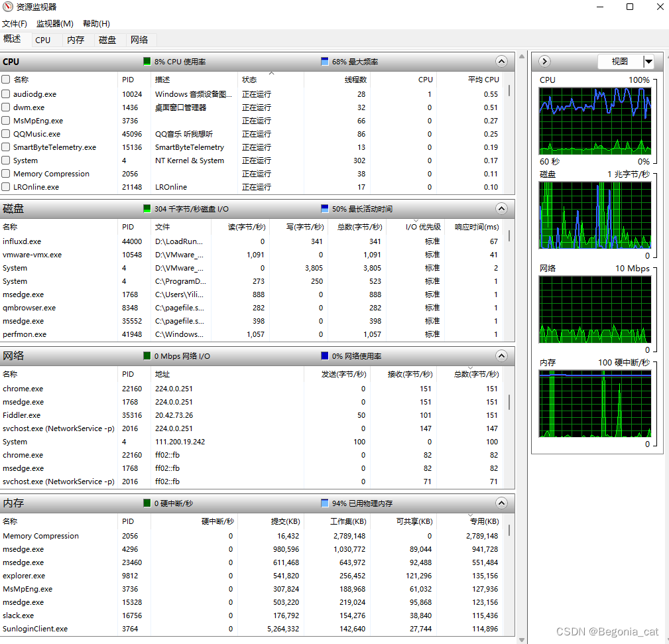Viewport: 669px width, 644px height.
Task: Check the dwm.exe process checkbox
Action: pos(7,107)
